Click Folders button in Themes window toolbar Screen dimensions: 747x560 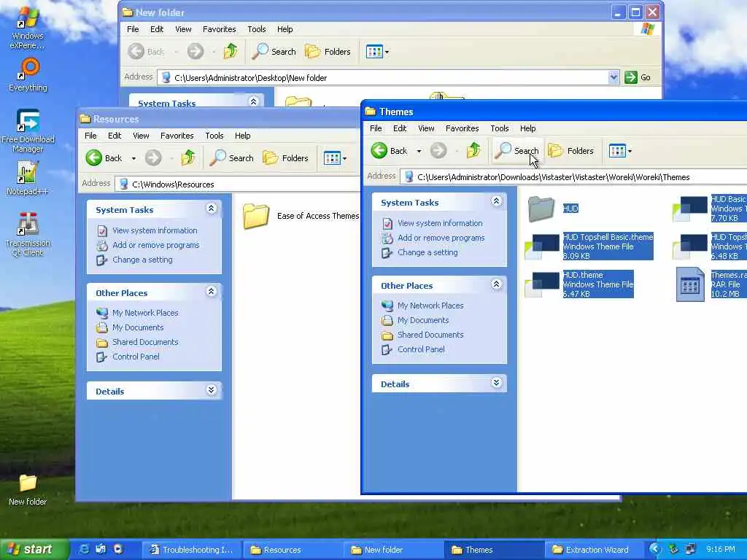click(x=570, y=151)
